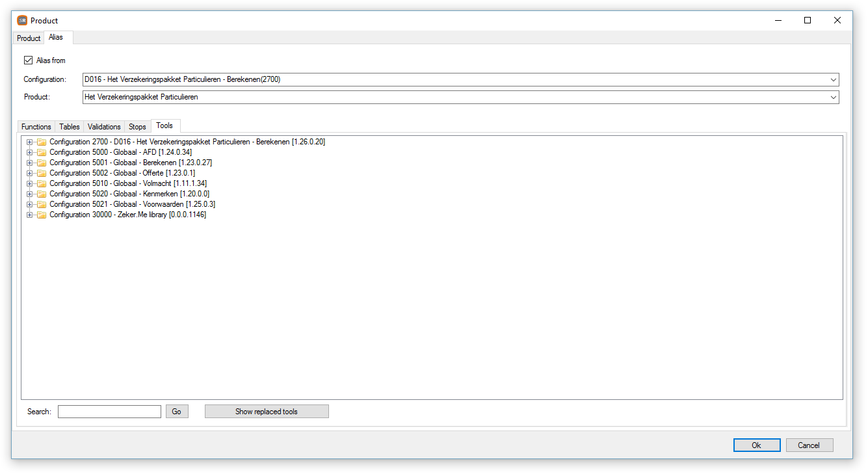
Task: Click folder icon of Configuration 5001 Berekenen row
Action: click(42, 163)
